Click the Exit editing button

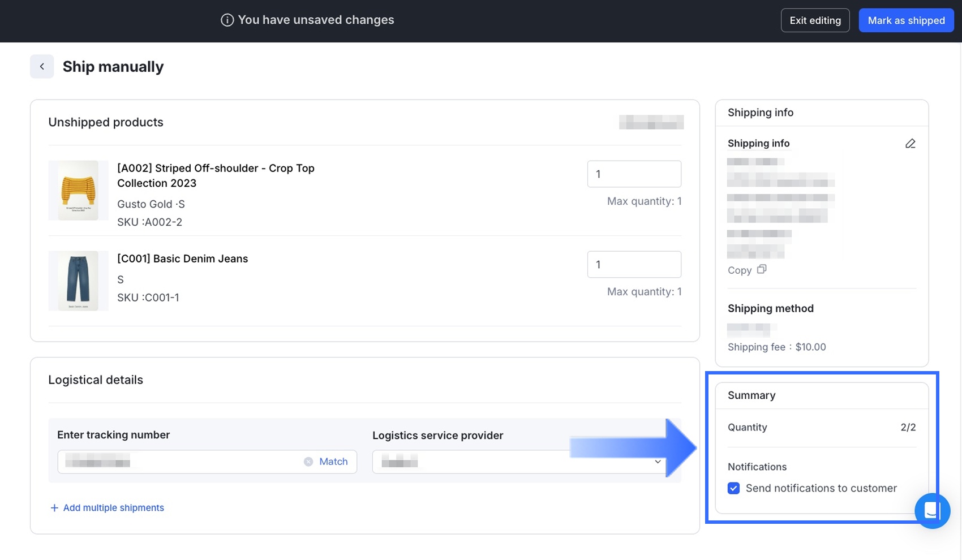point(815,20)
